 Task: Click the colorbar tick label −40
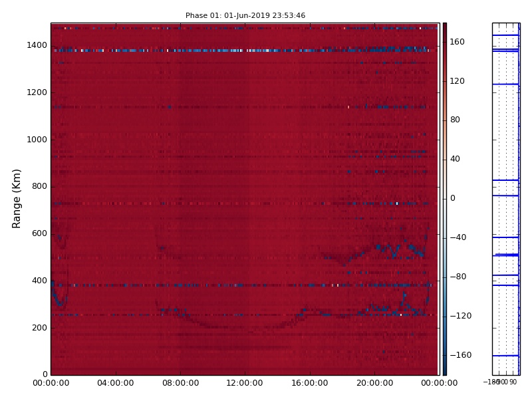tap(458, 237)
